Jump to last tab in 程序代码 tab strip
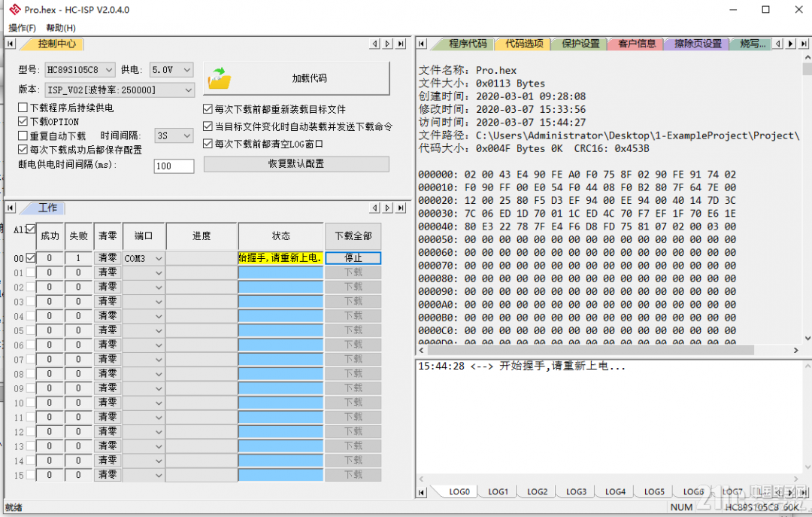 pyautogui.click(x=804, y=44)
